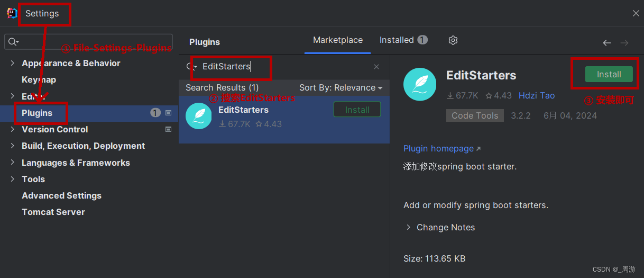Open Tomcat Server settings
Image resolution: width=644 pixels, height=278 pixels.
[53, 212]
